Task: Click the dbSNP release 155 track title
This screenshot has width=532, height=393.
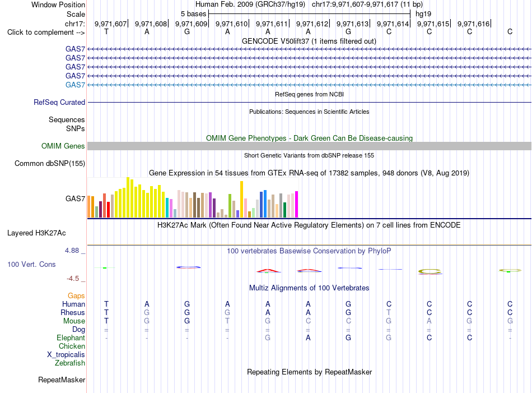Action: 309,155
